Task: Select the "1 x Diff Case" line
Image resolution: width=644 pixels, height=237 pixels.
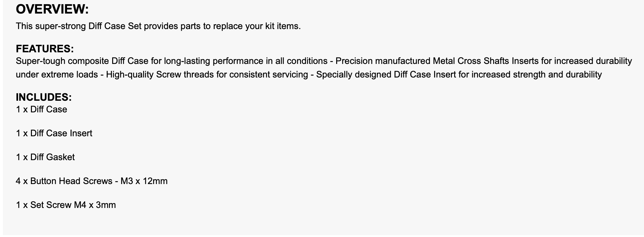Action: 41,109
